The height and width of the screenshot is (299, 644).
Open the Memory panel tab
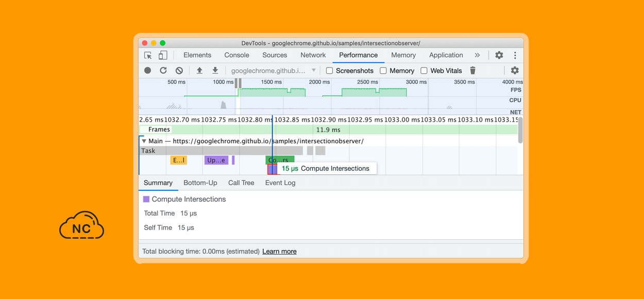403,55
